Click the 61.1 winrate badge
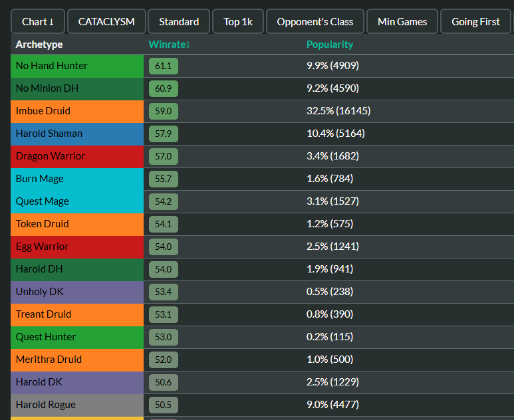Image resolution: width=514 pixels, height=420 pixels. coord(164,66)
